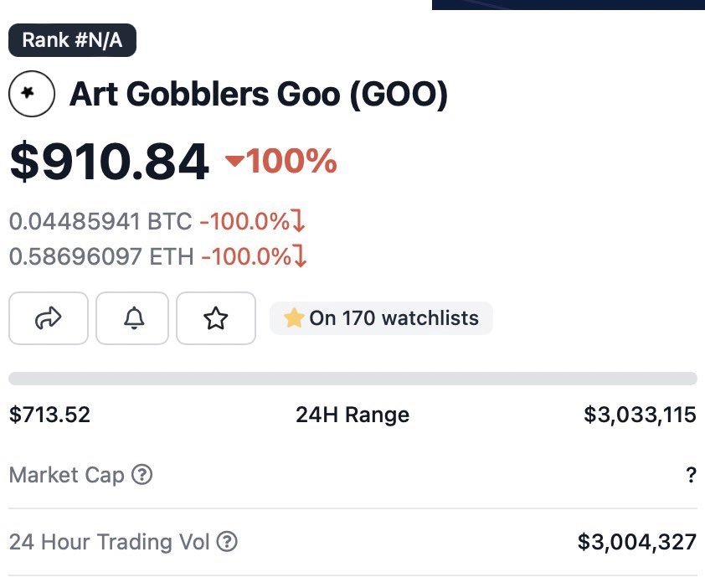The image size is (705, 588).
Task: Click the bell price alert icon
Action: 132,318
